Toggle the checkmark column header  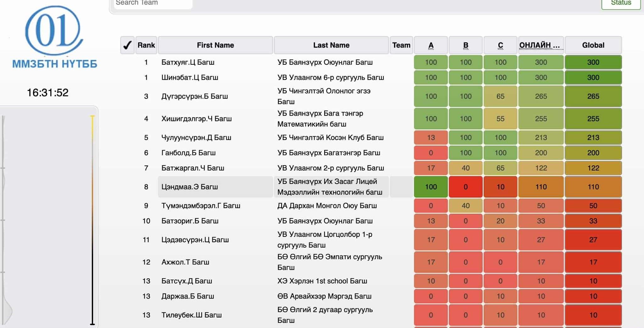(127, 45)
